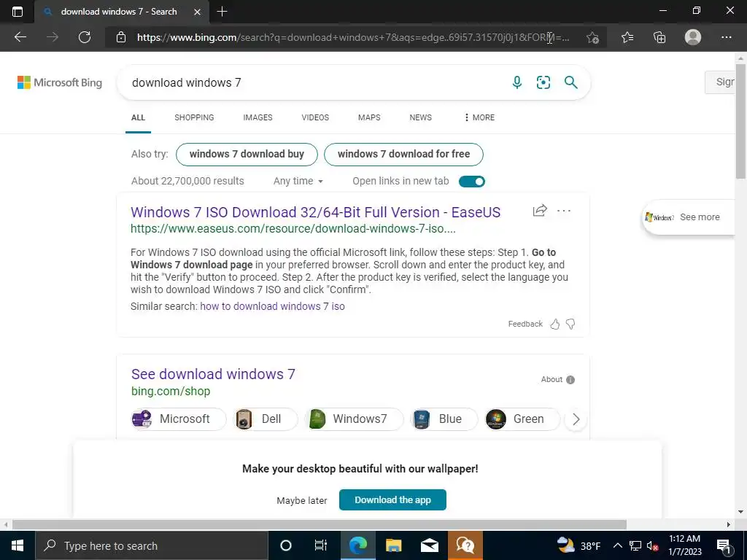Click the Feedback label
Viewport: 747px width, 560px height.
(x=525, y=324)
